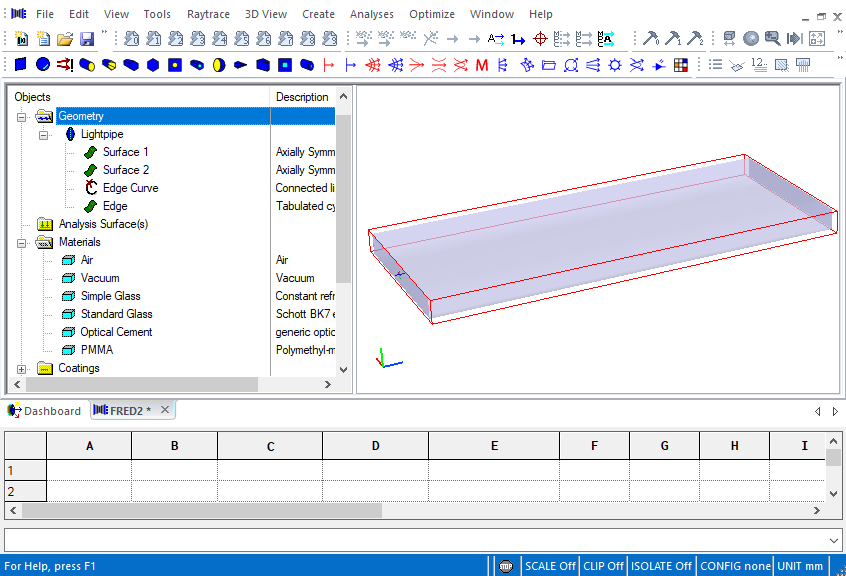
Task: Select the PMMA material in the tree
Action: (96, 350)
